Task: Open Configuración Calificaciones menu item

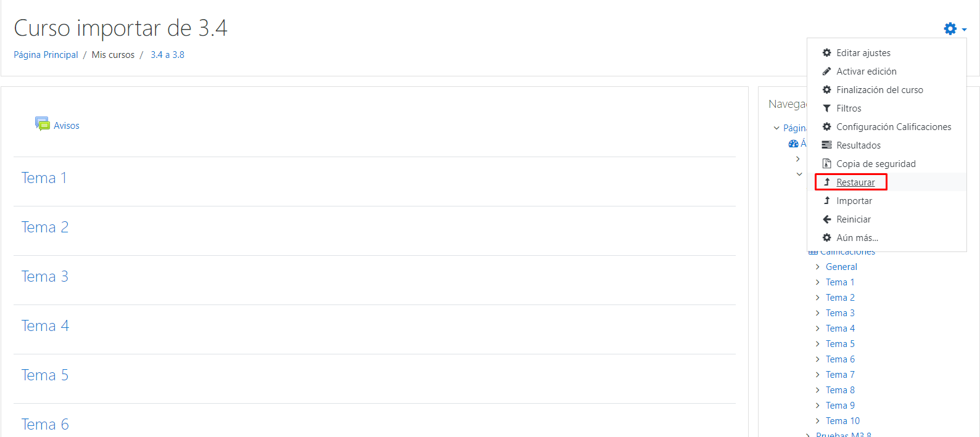Action: (894, 127)
